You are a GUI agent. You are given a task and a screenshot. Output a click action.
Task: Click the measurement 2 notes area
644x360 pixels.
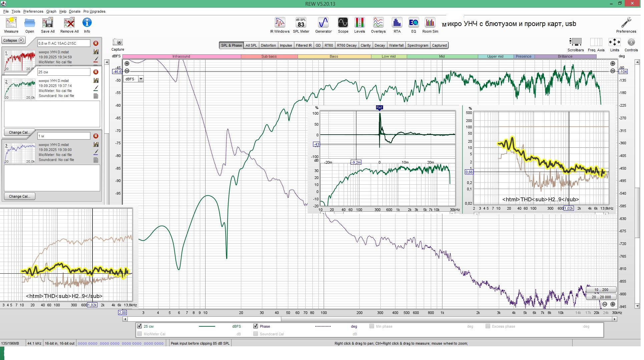52,114
